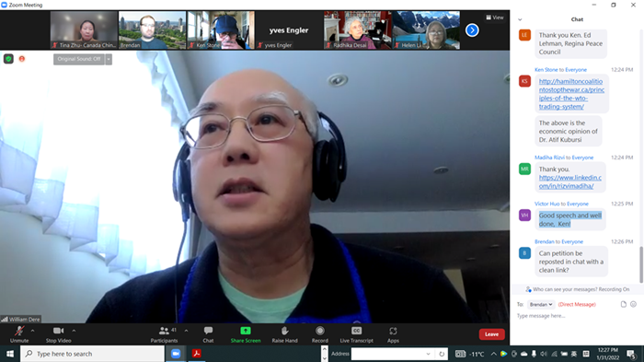Screen dimensions: 644x362
Task: Click the Share Screen icon
Action: pyautogui.click(x=246, y=331)
